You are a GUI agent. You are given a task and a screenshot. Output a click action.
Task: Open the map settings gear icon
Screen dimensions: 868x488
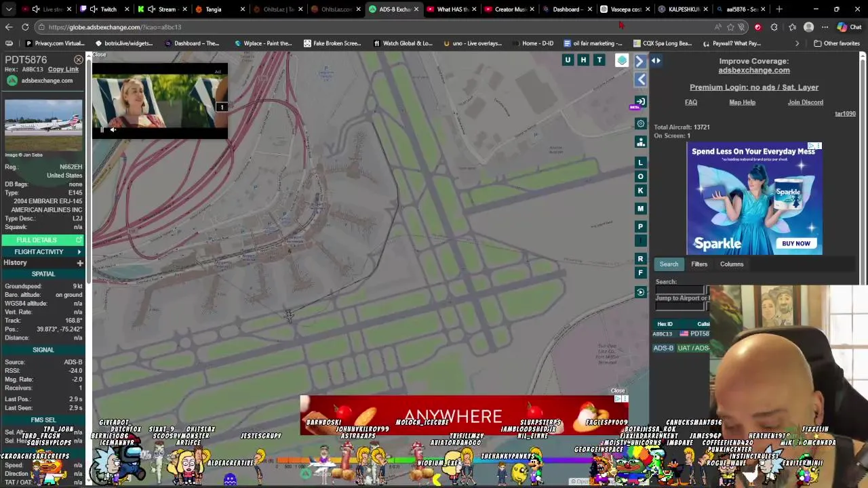pyautogui.click(x=641, y=123)
